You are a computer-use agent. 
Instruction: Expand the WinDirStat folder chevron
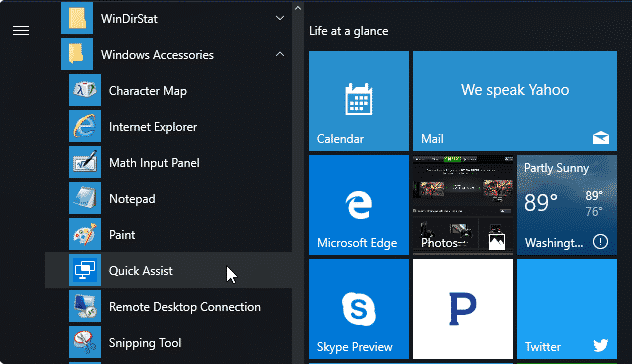click(x=280, y=18)
